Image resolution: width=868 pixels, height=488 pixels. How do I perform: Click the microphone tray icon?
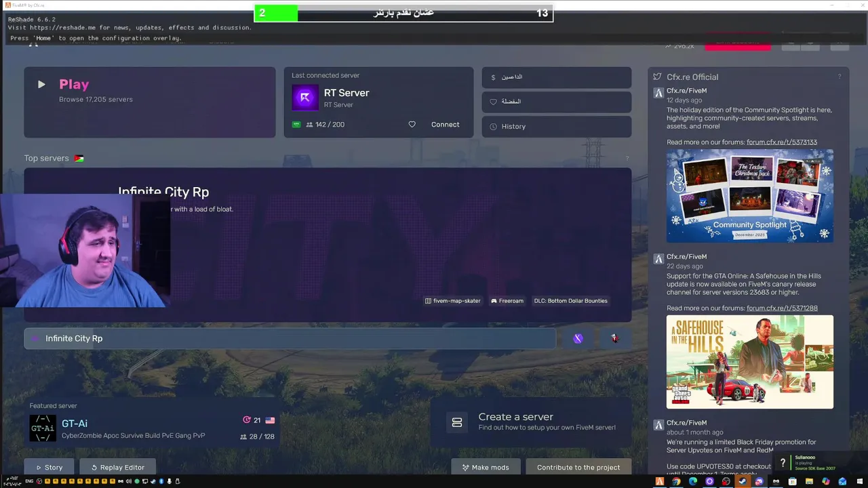169,481
